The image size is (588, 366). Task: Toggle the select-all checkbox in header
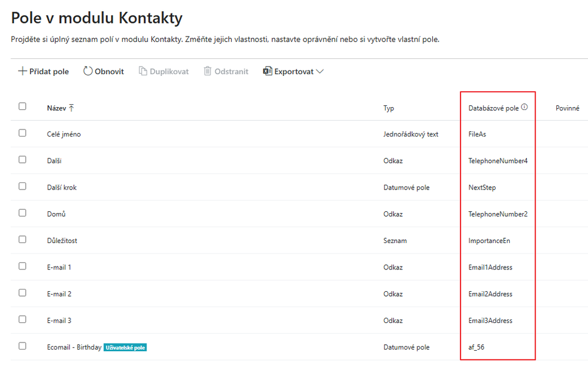(22, 107)
